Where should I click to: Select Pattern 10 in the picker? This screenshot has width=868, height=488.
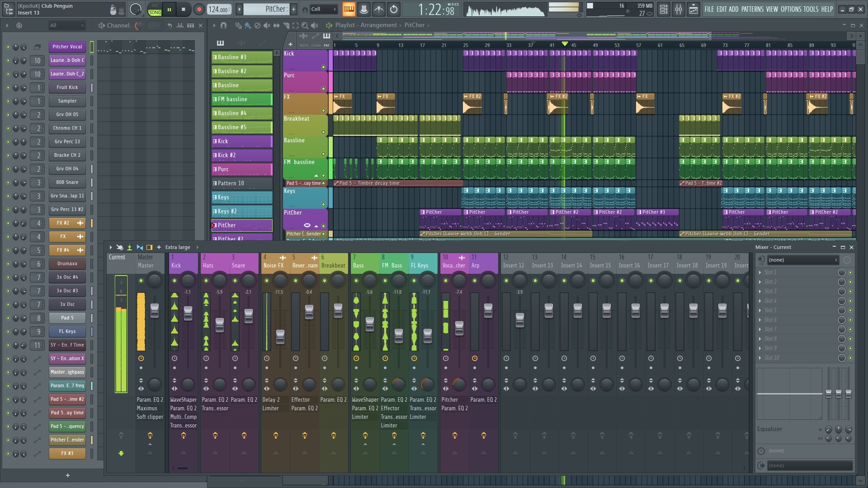click(242, 183)
